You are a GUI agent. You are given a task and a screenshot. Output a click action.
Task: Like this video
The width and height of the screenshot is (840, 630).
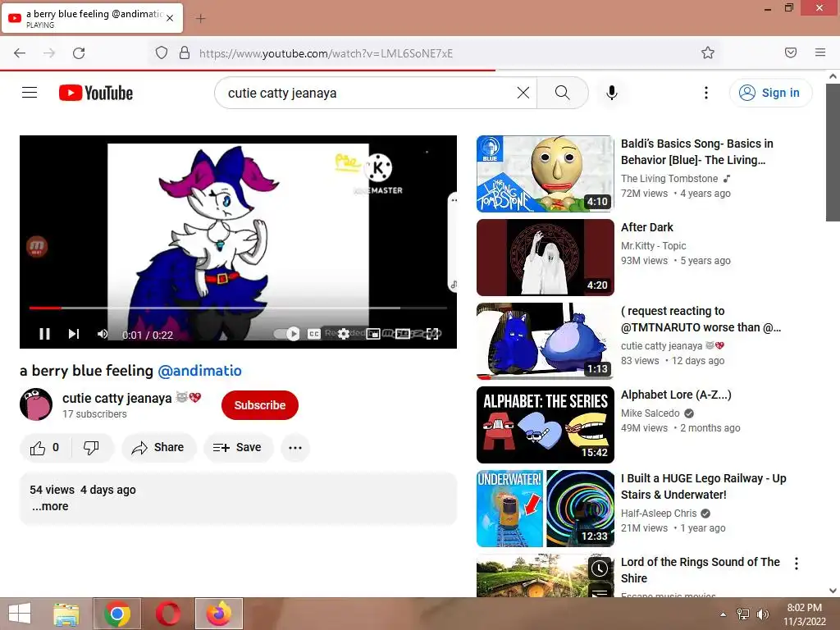[45, 447]
